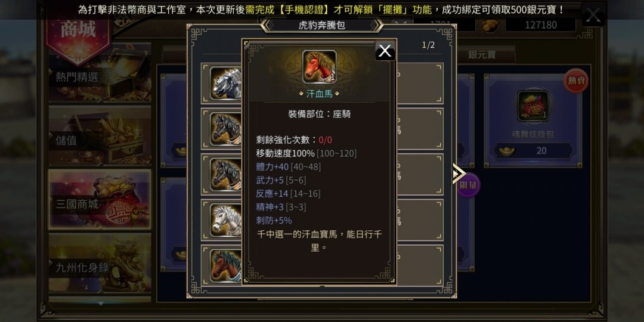The height and width of the screenshot is (322, 644).
Task: Select the teal-maned brown horse icon
Action: click(225, 265)
